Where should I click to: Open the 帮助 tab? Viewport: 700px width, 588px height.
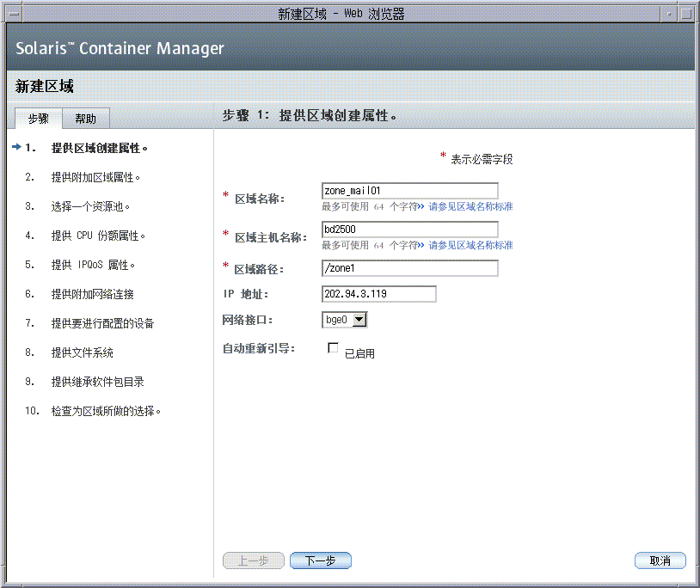[86, 119]
